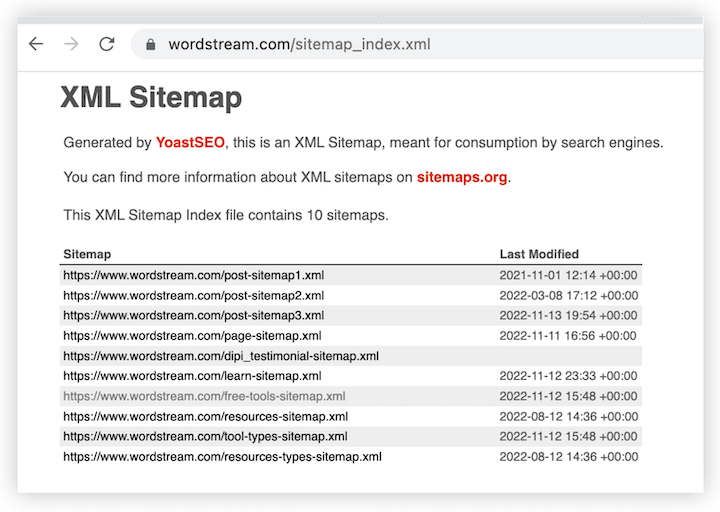Screen dimensions: 720x512
Task: Open the resources-sitemap.xml link
Action: point(205,416)
